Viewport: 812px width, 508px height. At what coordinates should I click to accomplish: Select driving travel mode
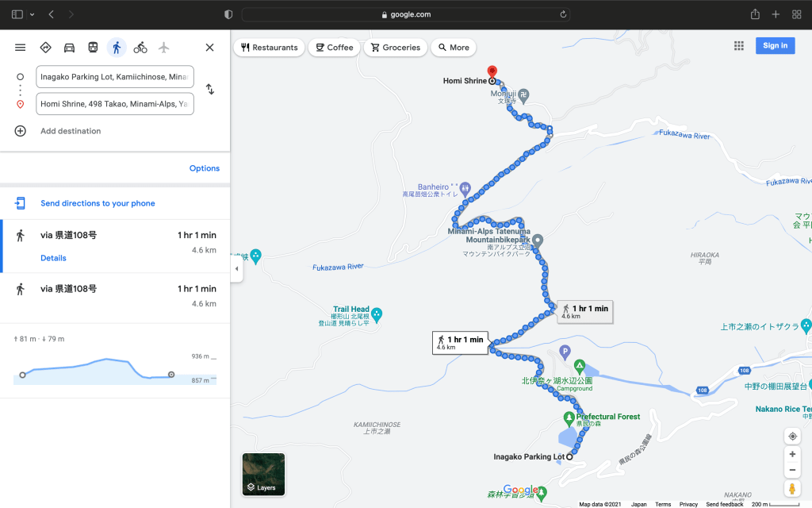click(69, 48)
